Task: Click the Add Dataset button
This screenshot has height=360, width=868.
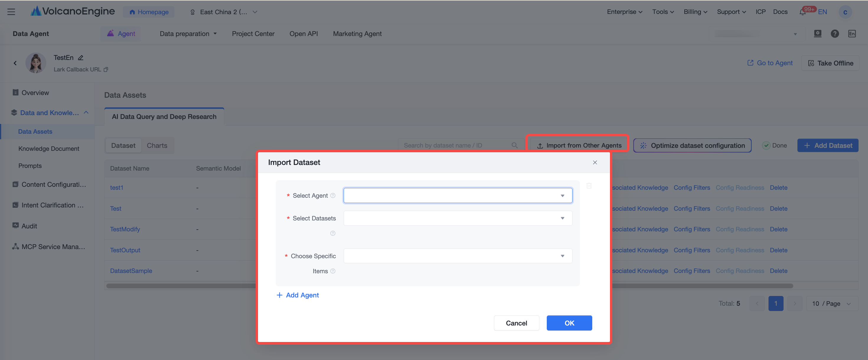Action: [828, 145]
